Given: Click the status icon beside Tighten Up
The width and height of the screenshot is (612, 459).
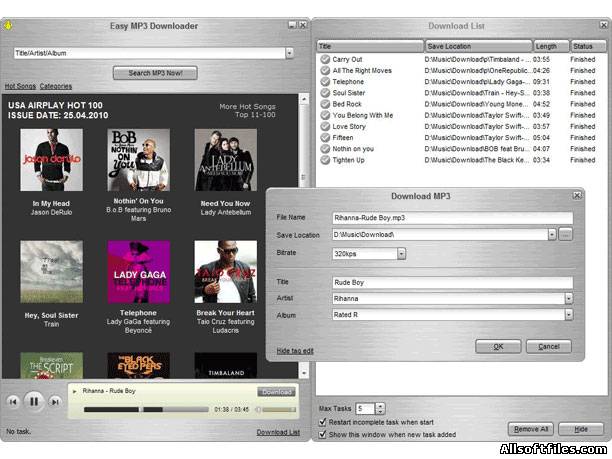Looking at the screenshot, I should (x=325, y=160).
